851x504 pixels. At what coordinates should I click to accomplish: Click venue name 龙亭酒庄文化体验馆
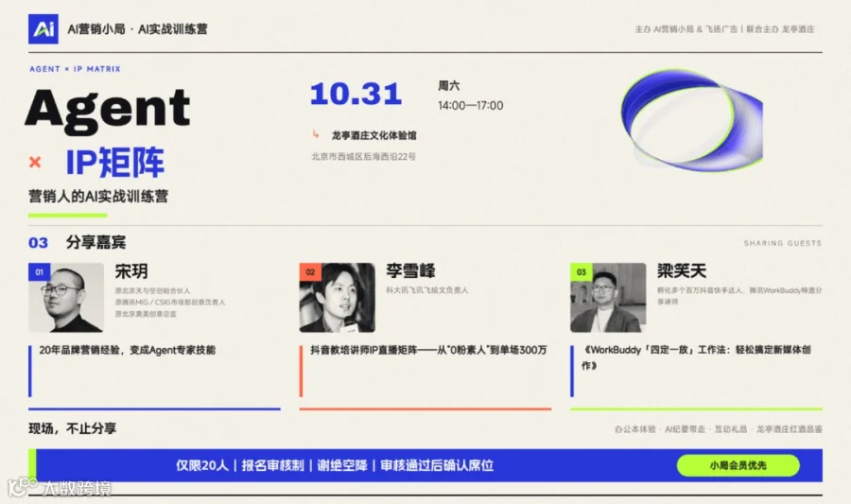pyautogui.click(x=373, y=135)
